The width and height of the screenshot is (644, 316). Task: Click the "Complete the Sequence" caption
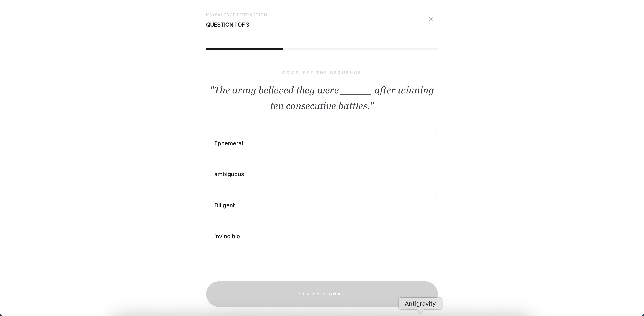(322, 73)
